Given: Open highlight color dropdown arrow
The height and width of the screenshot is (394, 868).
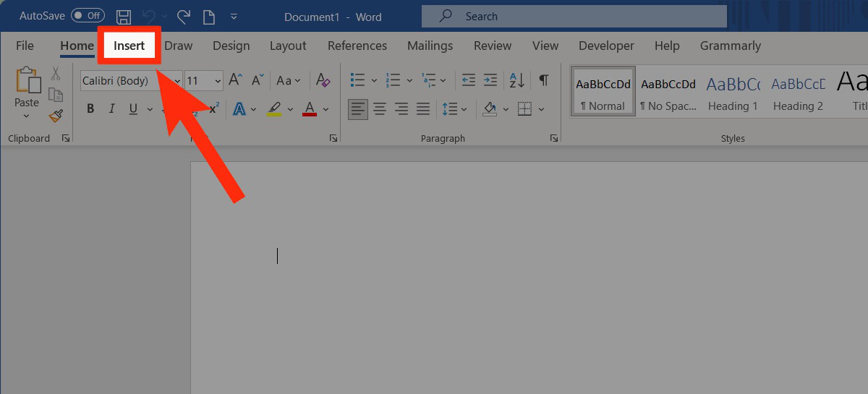Looking at the screenshot, I should [x=290, y=110].
